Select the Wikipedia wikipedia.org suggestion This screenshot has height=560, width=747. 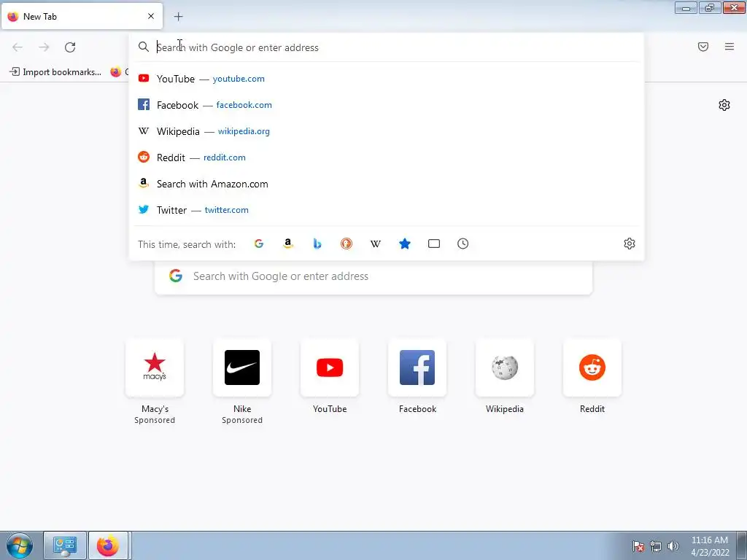(387, 131)
